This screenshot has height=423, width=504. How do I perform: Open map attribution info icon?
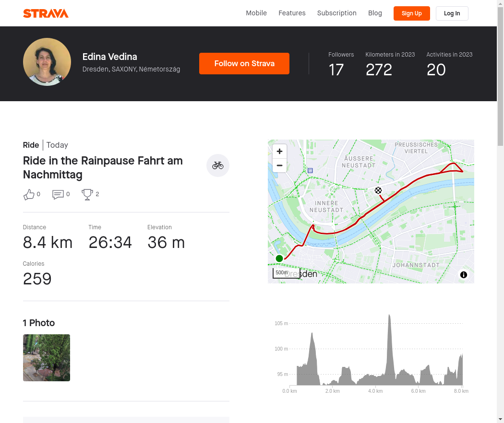pos(464,275)
